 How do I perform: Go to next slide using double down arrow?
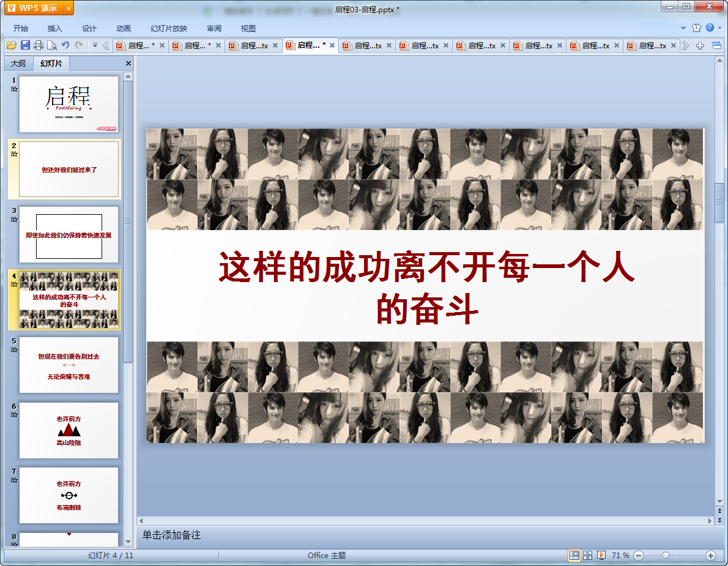(719, 520)
